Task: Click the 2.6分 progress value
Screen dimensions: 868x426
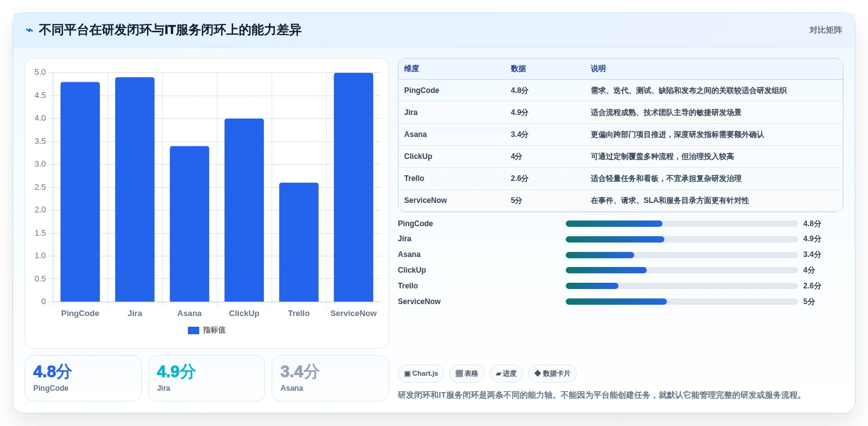Action: click(x=812, y=286)
